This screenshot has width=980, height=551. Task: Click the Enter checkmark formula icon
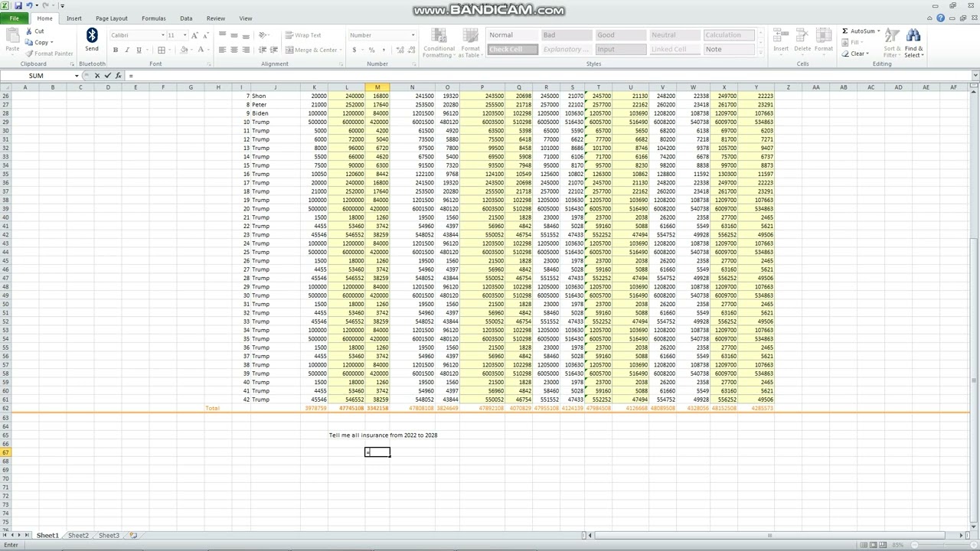[x=108, y=76]
